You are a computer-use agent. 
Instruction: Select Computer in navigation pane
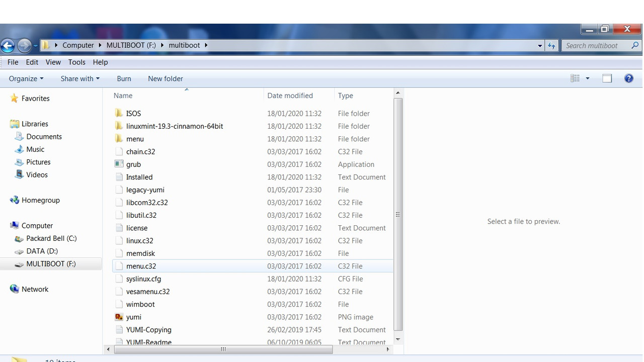37,226
